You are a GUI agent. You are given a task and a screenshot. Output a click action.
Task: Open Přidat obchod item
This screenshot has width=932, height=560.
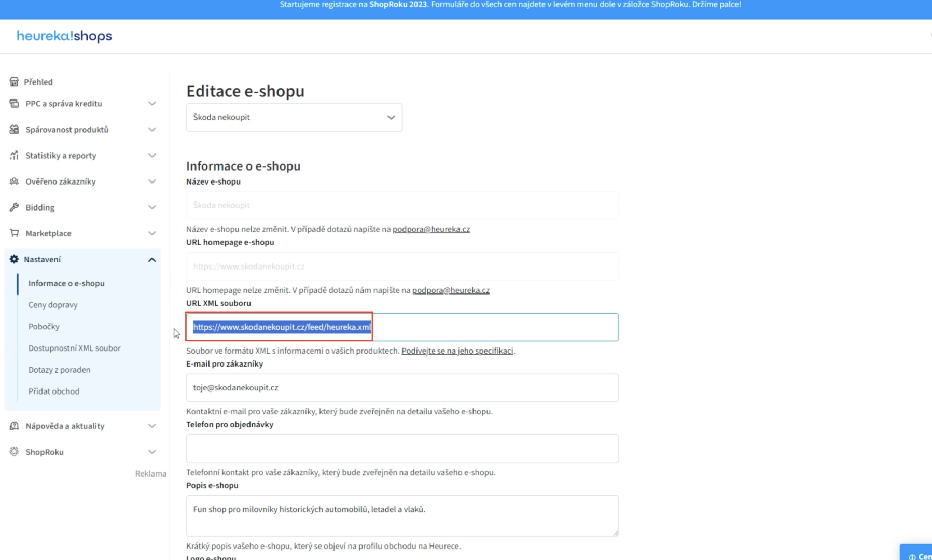(54, 391)
